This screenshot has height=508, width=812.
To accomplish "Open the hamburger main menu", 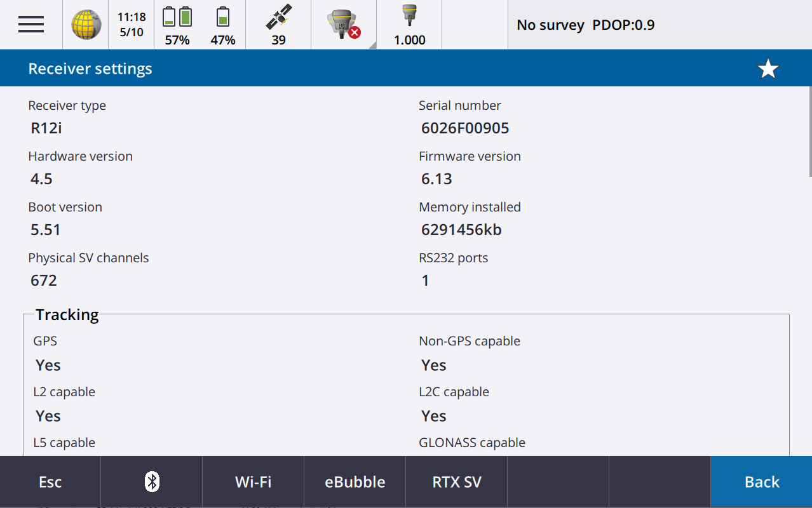I will [x=31, y=25].
